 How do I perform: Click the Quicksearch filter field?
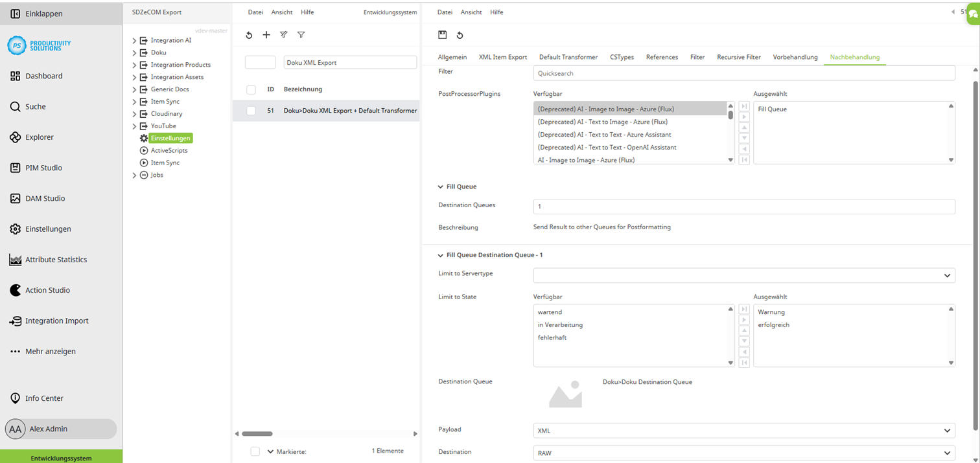tap(744, 73)
